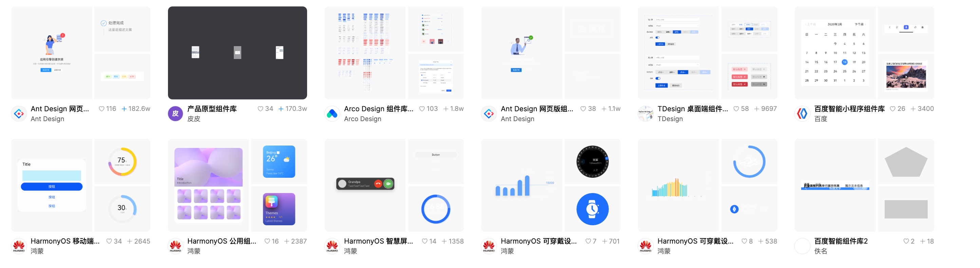Open Huawei avatar beside HarmonyOS 公用组
Viewport: 980px width, 268px height.
point(175,246)
